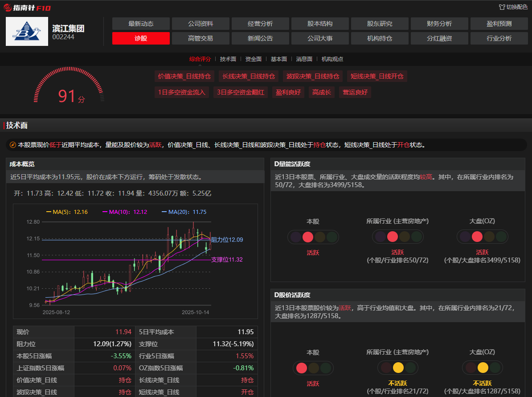Click the 阻力位 value 12.09(1.27%)
Screen dimensions: 532x397
[112, 344]
